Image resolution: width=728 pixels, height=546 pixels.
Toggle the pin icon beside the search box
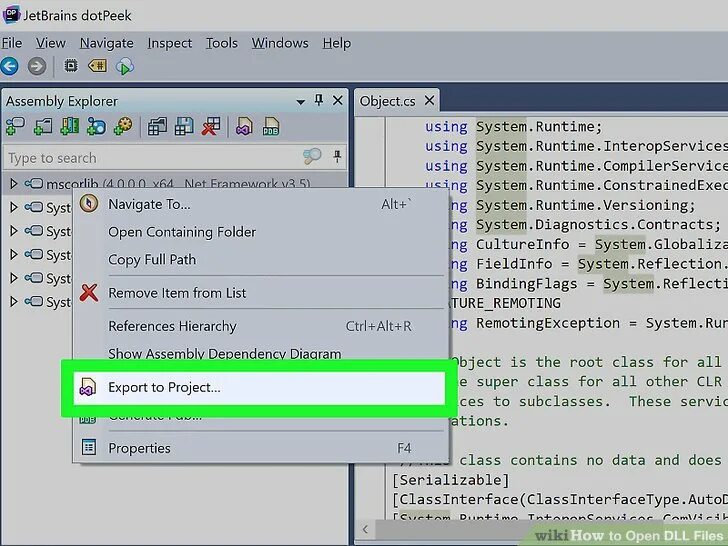338,156
